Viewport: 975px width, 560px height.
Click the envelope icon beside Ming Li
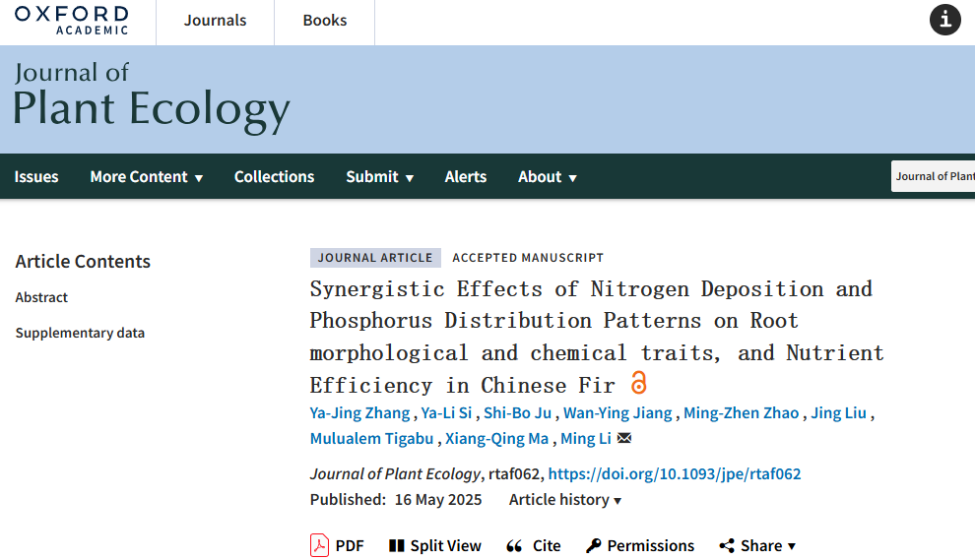[x=624, y=439]
